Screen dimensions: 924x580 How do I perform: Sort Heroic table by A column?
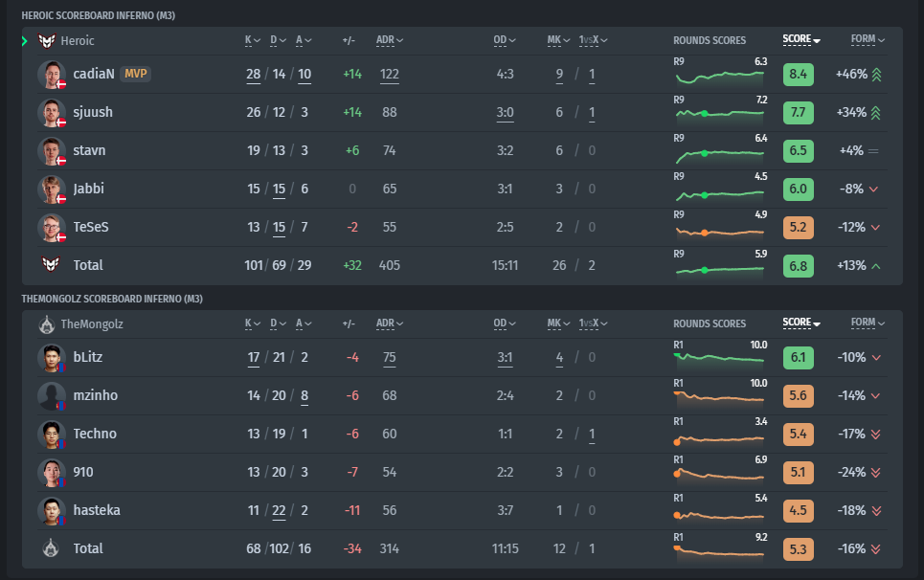[304, 40]
